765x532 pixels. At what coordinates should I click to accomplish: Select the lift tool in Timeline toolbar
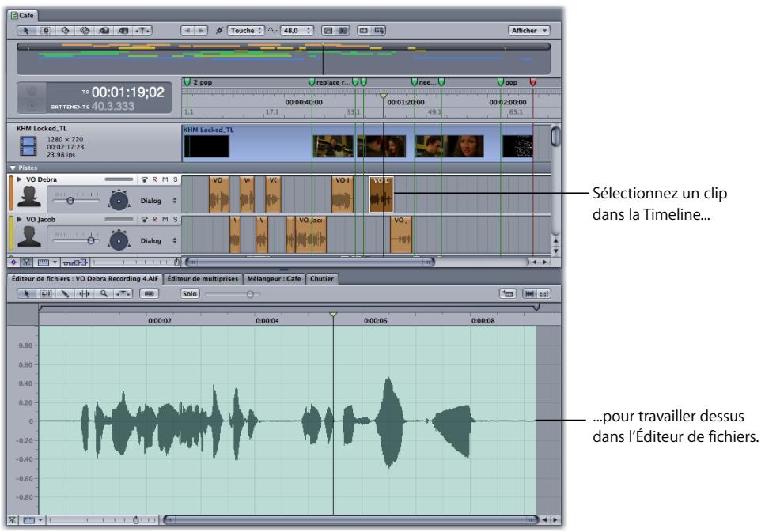pyautogui.click(x=104, y=30)
